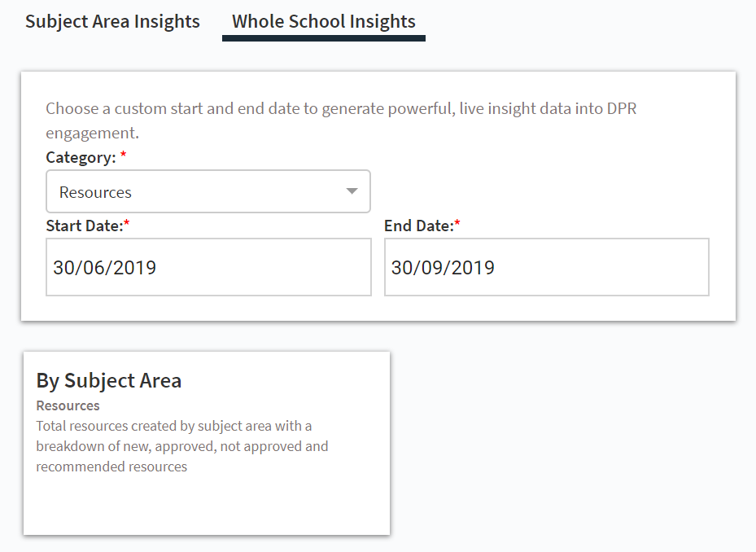Select the date 30/09/2019
This screenshot has height=552, width=756.
[x=443, y=266]
